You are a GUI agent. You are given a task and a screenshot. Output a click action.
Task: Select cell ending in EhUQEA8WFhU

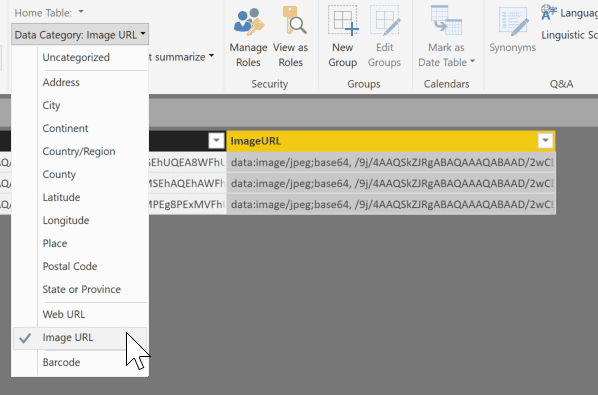(187, 163)
